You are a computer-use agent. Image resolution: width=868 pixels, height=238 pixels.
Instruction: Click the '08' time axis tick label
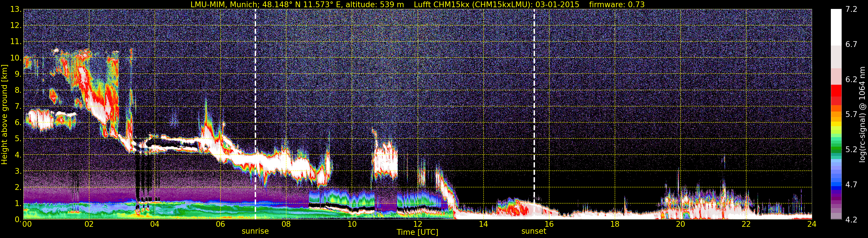(286, 224)
